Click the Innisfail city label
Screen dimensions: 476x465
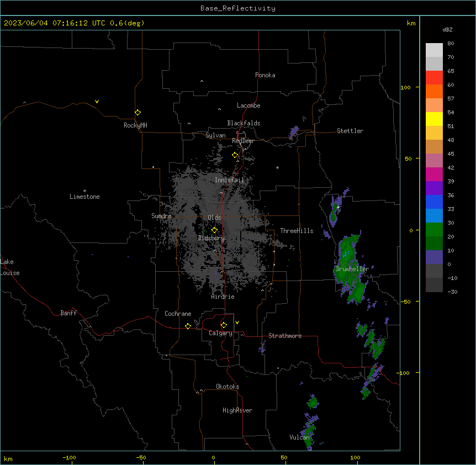pos(229,180)
